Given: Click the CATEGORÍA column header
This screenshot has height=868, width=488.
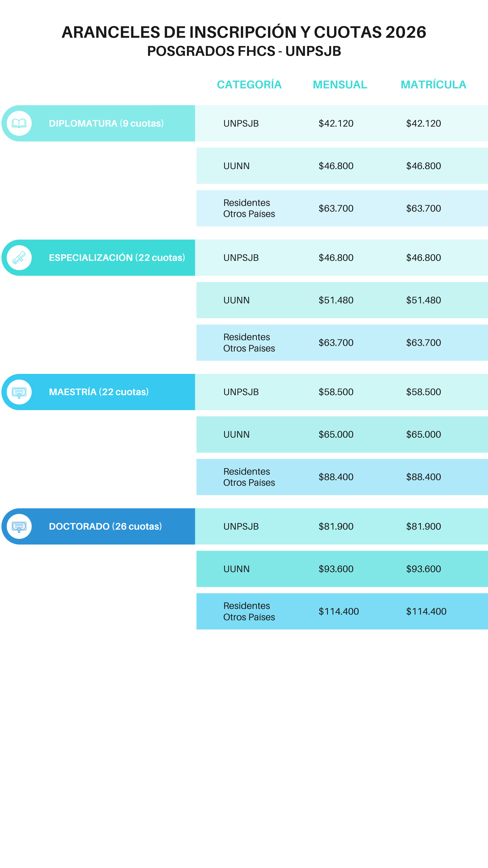Looking at the screenshot, I should click(249, 85).
